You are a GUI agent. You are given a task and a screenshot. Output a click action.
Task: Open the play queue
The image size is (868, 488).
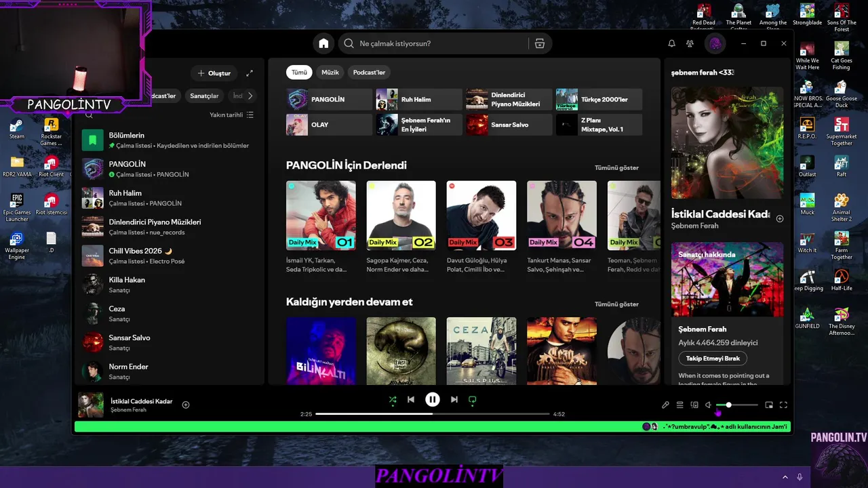point(679,405)
